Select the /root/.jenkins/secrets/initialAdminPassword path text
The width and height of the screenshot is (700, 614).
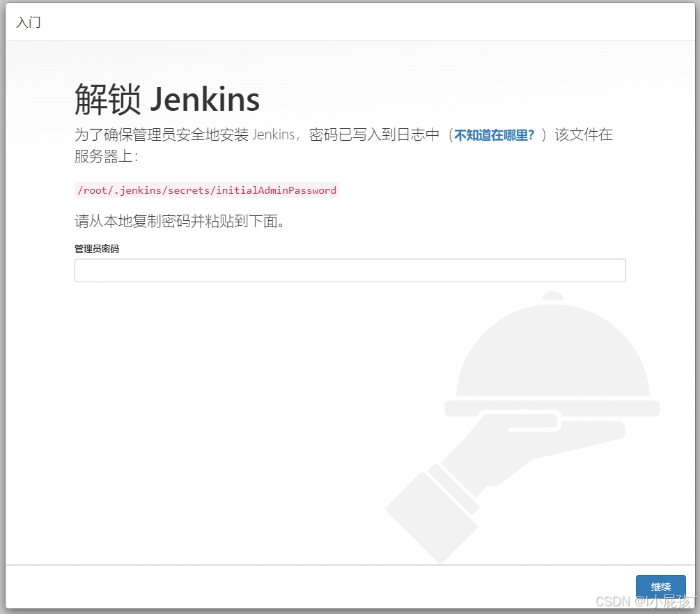click(207, 190)
